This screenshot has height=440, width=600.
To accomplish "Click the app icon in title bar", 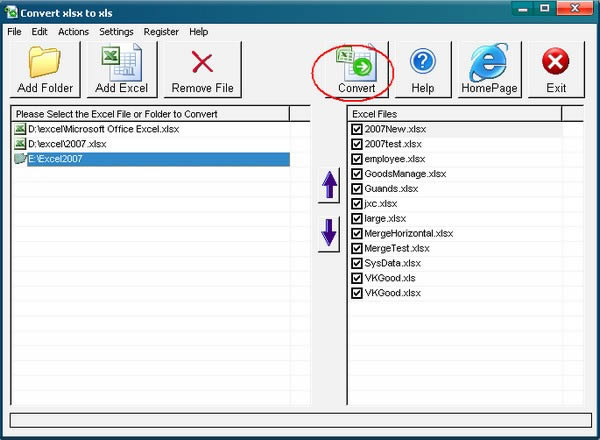I will click(x=11, y=12).
